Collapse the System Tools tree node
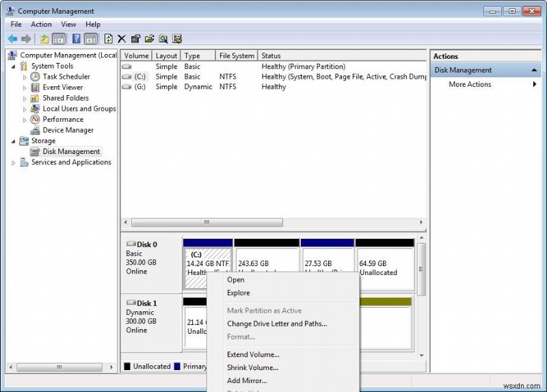The height and width of the screenshot is (392, 547). tap(14, 66)
